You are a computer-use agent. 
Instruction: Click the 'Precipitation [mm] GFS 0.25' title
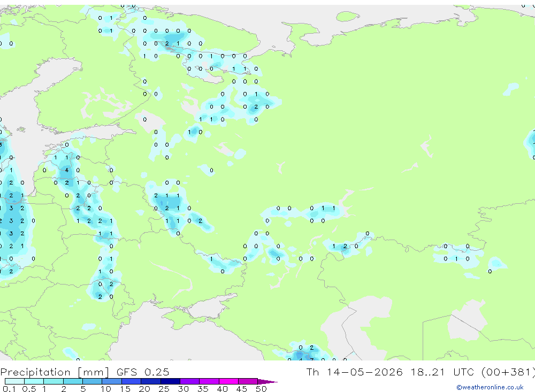coord(85,372)
